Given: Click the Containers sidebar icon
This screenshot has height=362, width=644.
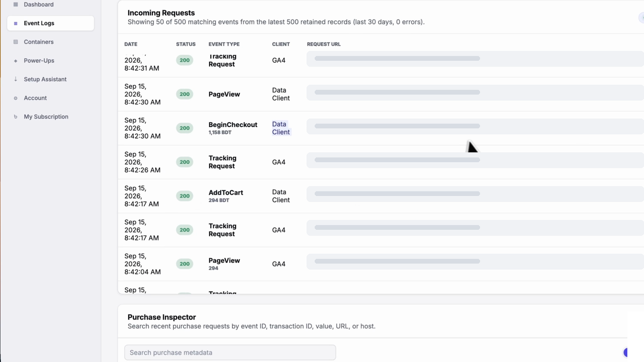Looking at the screenshot, I should coord(16,42).
